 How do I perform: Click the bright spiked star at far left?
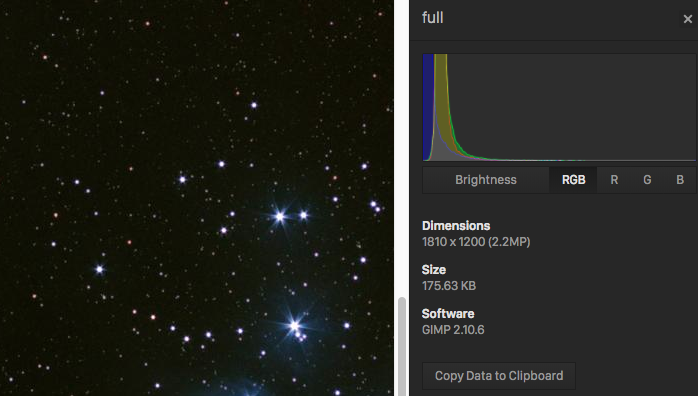[x=100, y=269]
